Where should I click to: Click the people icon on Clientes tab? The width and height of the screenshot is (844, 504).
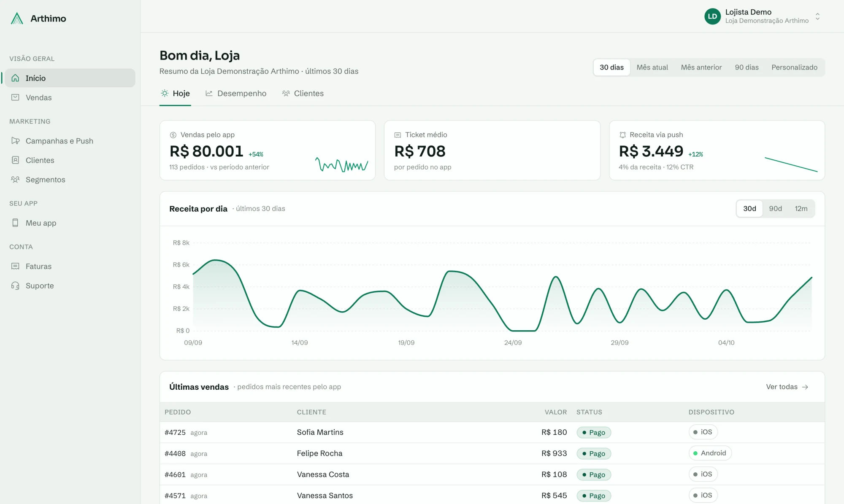pos(286,93)
